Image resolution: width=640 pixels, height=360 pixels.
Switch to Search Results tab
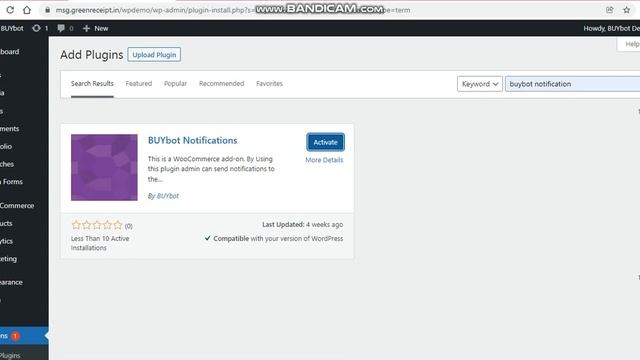pos(92,83)
